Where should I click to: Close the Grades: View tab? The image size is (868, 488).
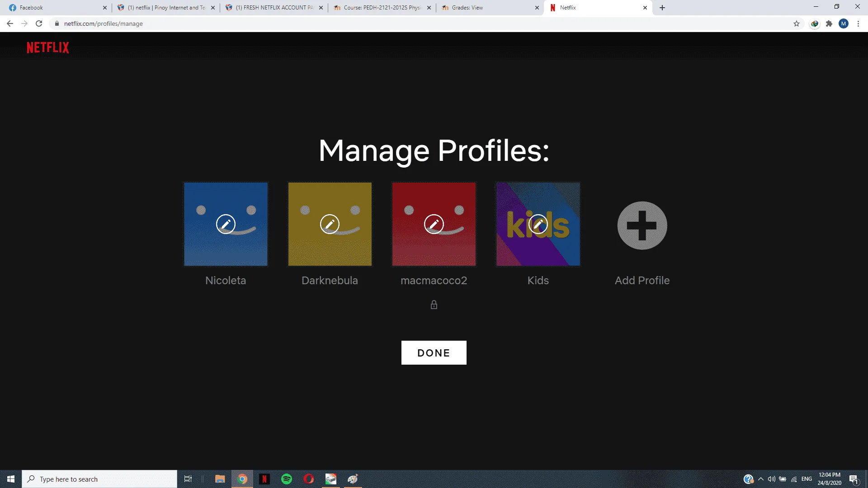tap(537, 8)
